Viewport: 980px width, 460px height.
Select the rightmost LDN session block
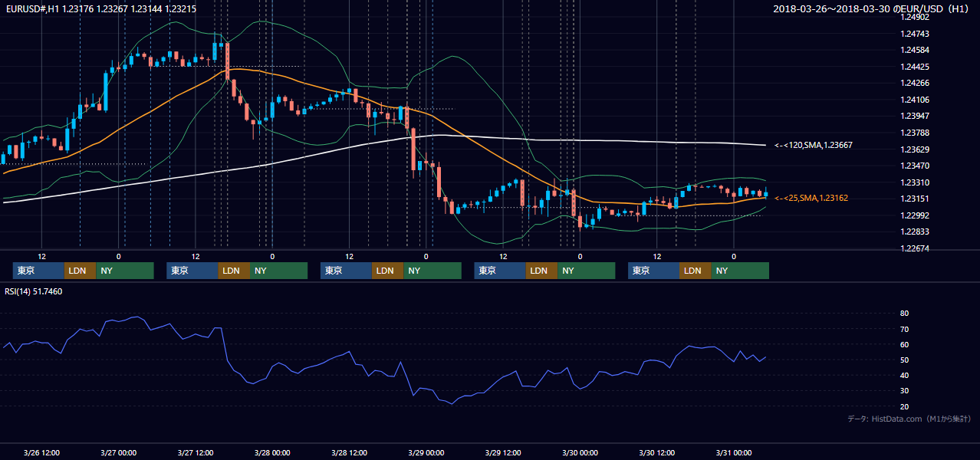(695, 271)
